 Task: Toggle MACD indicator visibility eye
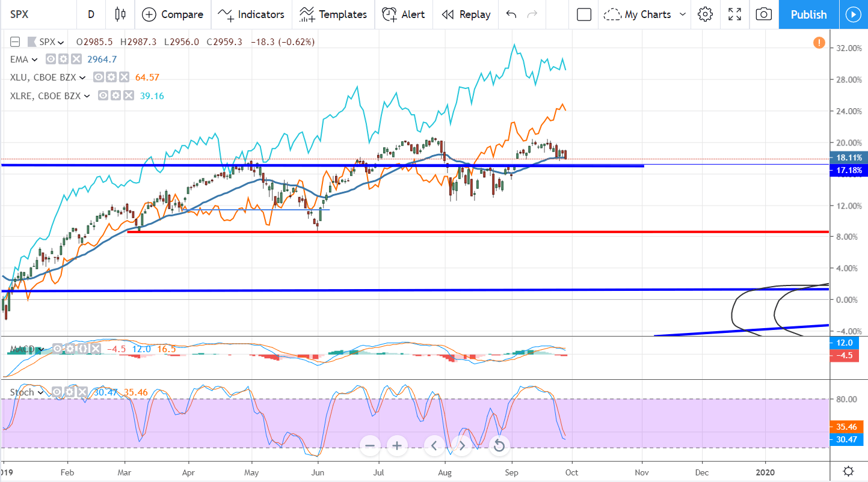59,349
